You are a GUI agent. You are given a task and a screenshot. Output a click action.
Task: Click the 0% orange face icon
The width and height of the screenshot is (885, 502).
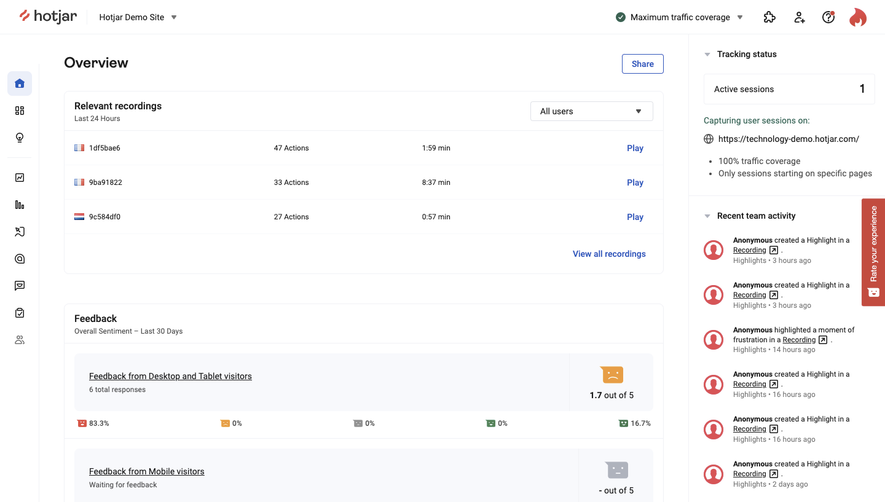coord(225,423)
